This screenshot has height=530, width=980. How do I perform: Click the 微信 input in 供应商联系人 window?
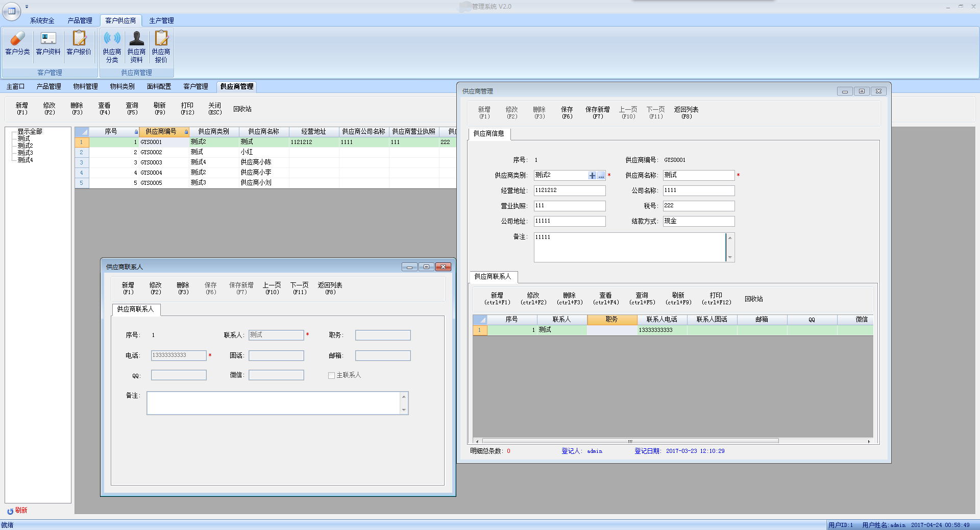(x=276, y=375)
